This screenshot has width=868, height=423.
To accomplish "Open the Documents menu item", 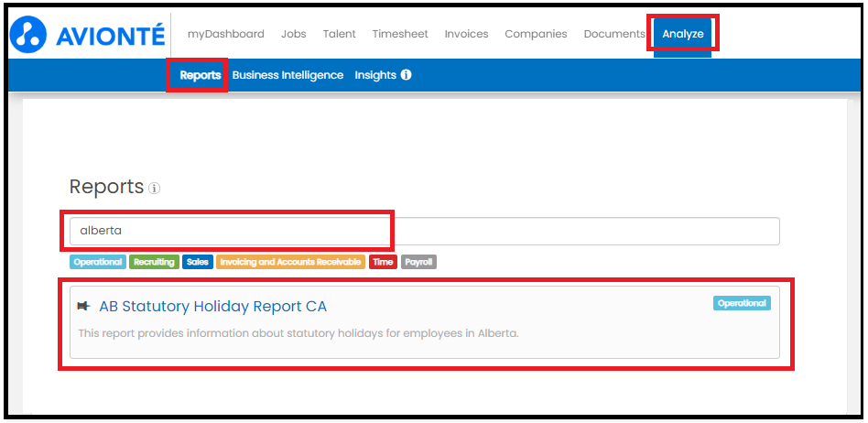I will click(613, 34).
